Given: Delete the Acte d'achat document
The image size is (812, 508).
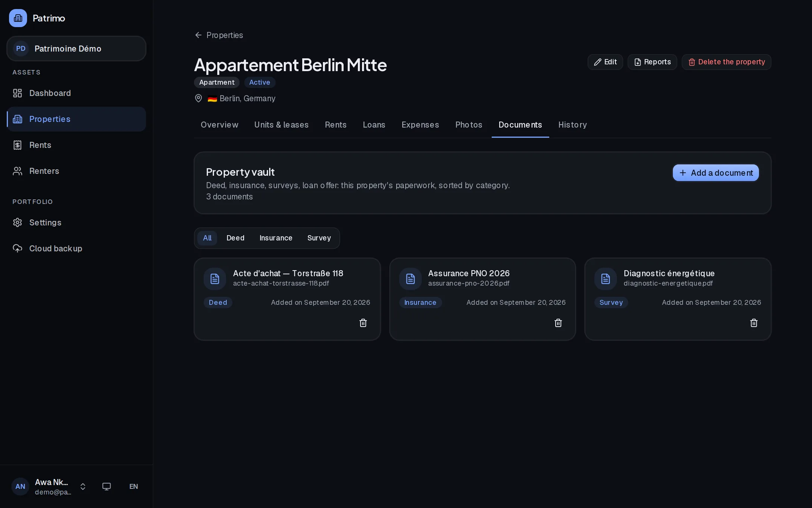Looking at the screenshot, I should click(363, 323).
